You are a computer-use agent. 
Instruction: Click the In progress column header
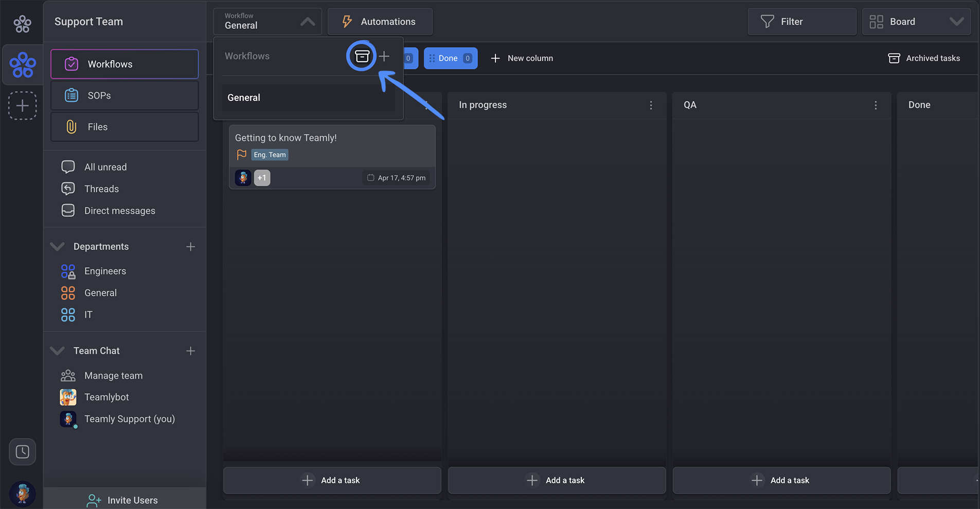pyautogui.click(x=483, y=105)
